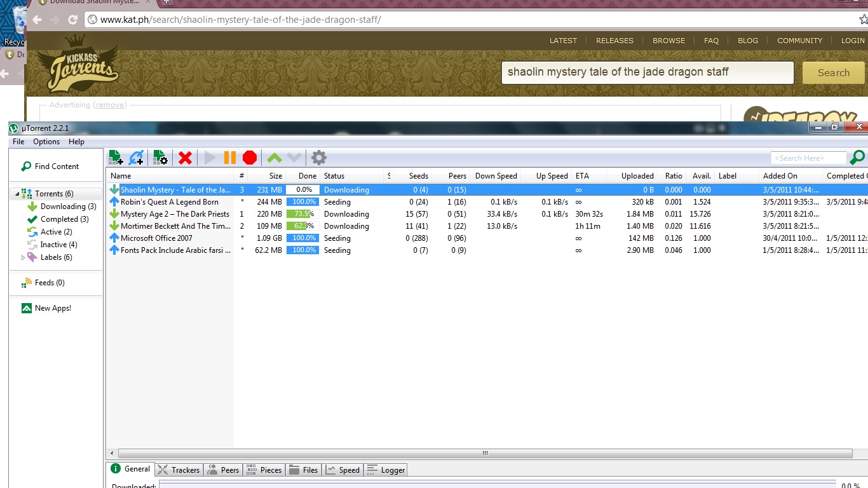The height and width of the screenshot is (488, 868).
Task: Select the Fonts Pack Include Arabic farsi row
Action: (x=487, y=250)
